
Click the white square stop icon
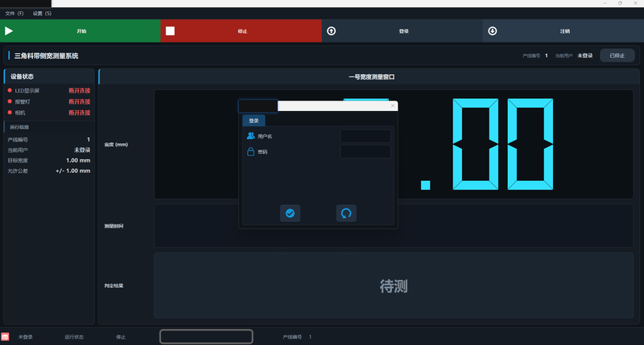(x=170, y=31)
